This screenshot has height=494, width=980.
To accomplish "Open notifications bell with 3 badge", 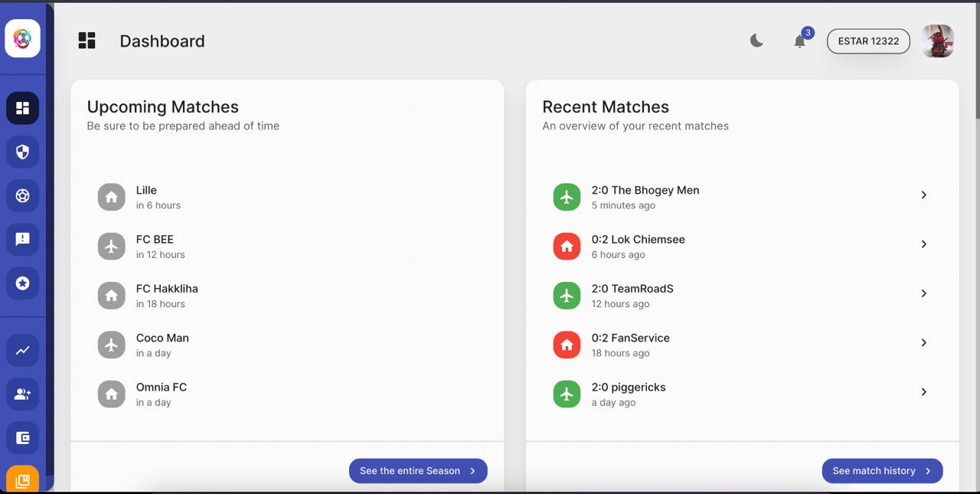I will (799, 41).
